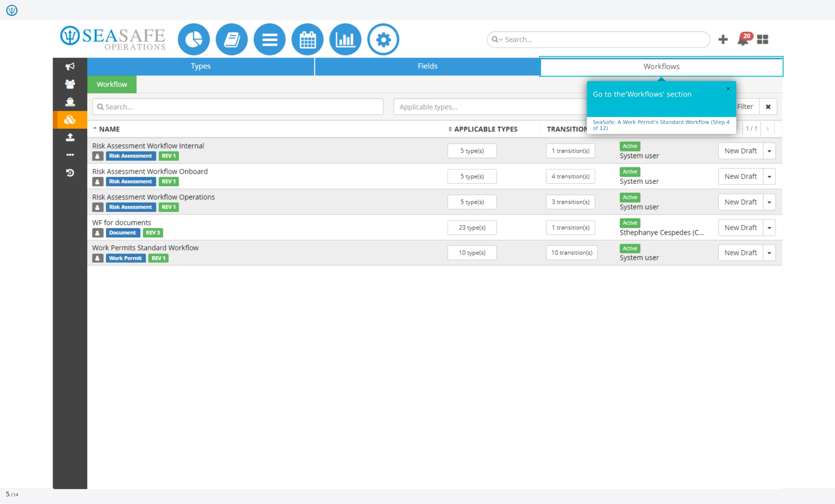The width and height of the screenshot is (835, 504).
Task: Open the pie chart dashboard icon
Action: tap(194, 40)
